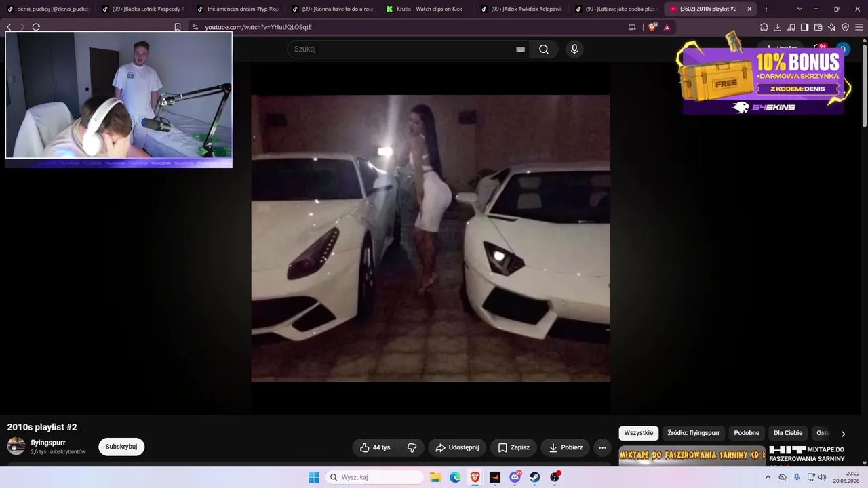The height and width of the screenshot is (488, 868).
Task: Open the browser extensions puzzle icon
Action: pyautogui.click(x=764, y=27)
